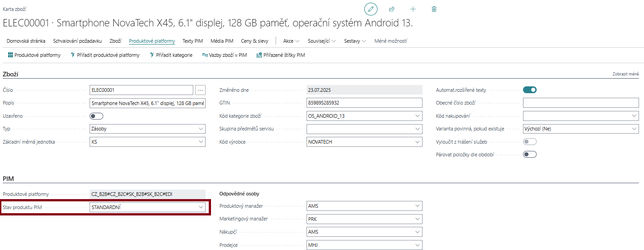Toggle Párovat položky dle období
Screen dimensions: 644x250
[530, 155]
